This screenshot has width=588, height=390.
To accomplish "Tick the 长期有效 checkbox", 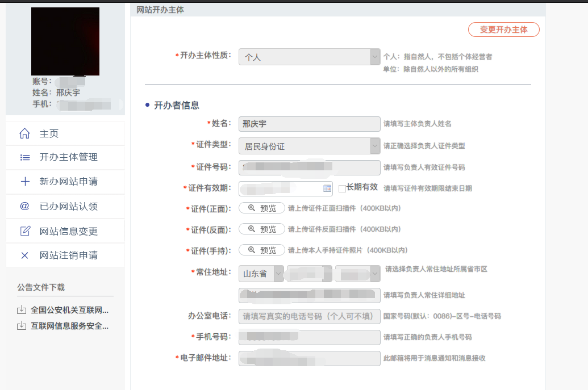I will pyautogui.click(x=342, y=189).
